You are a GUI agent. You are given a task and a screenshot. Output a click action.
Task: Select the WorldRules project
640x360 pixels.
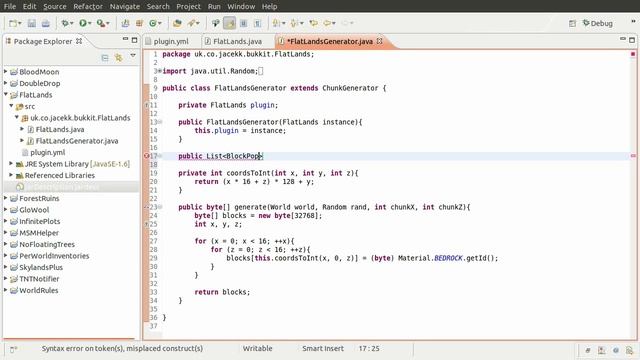[39, 290]
